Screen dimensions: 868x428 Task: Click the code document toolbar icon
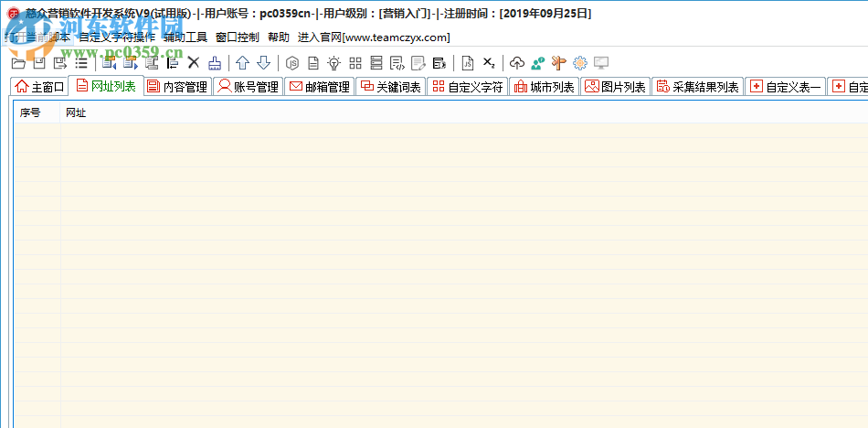[x=397, y=63]
